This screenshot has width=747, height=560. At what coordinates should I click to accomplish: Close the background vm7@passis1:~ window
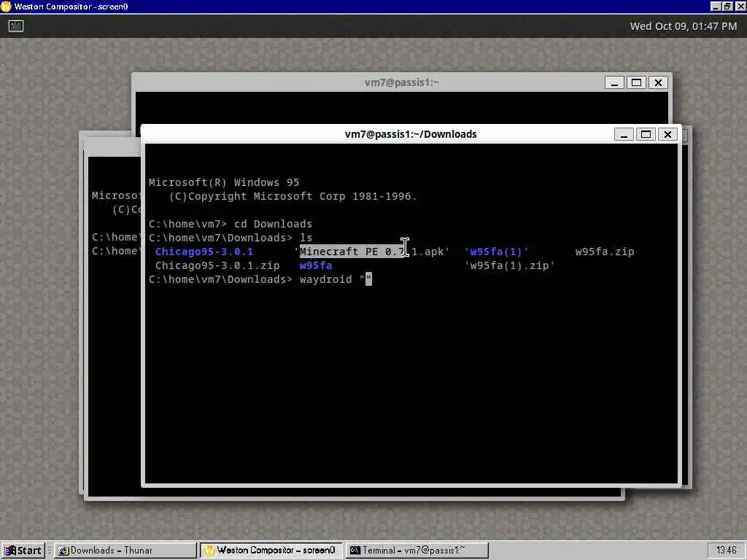click(658, 83)
